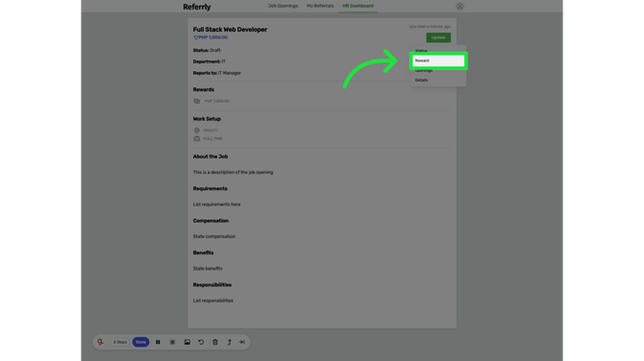Click the reposition arrow icon in recorder toolbar
Screen dimensions: 644x361
[229, 342]
